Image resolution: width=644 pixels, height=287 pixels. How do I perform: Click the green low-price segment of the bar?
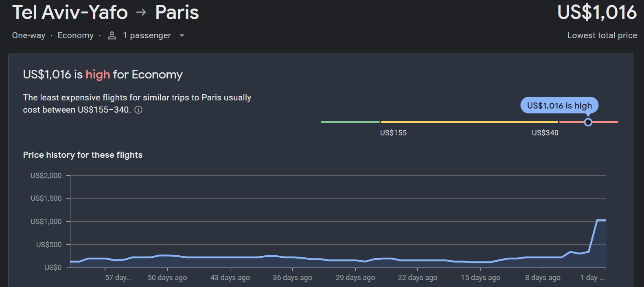tap(350, 122)
